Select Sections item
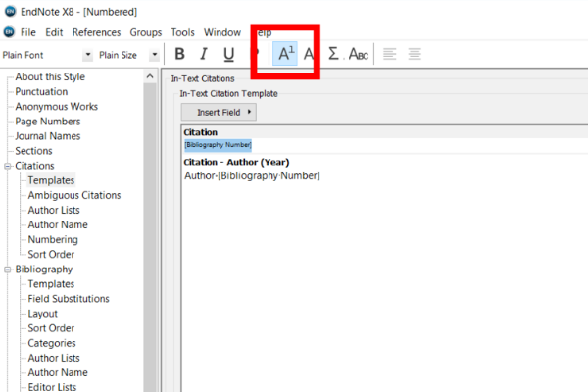This screenshot has height=392, width=588. (x=33, y=151)
